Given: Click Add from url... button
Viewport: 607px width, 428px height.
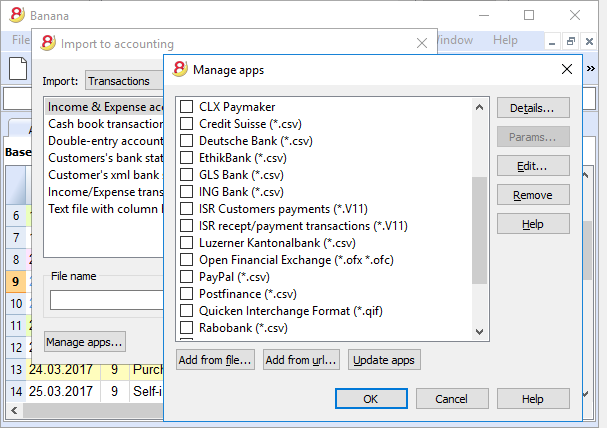Looking at the screenshot, I should tap(301, 360).
